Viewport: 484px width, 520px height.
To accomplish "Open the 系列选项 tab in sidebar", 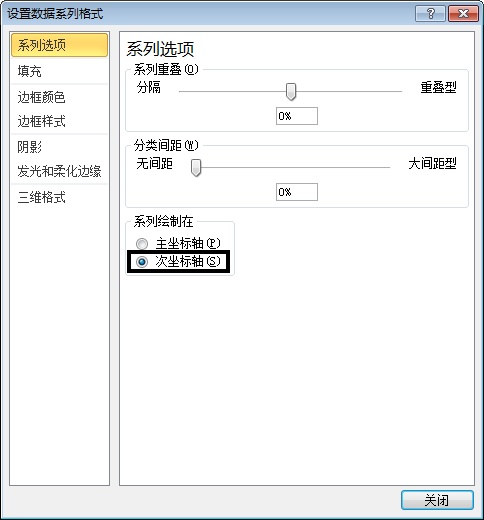I will (x=59, y=45).
